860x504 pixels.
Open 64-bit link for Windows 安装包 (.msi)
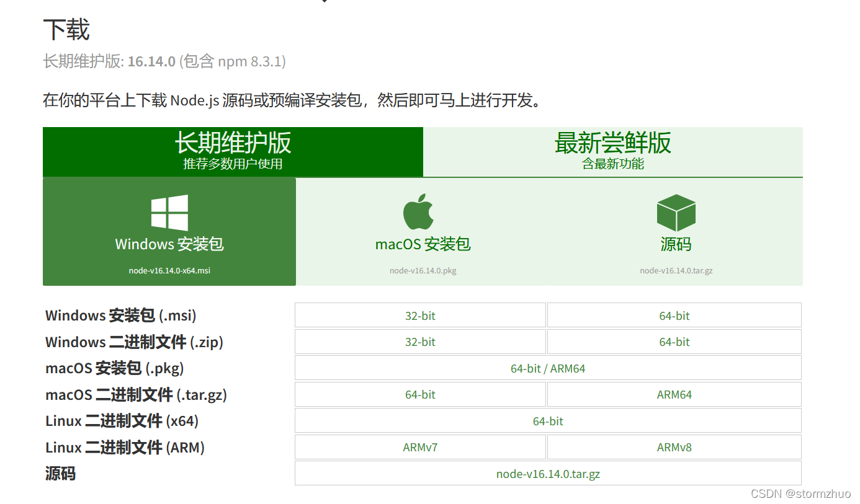point(674,316)
